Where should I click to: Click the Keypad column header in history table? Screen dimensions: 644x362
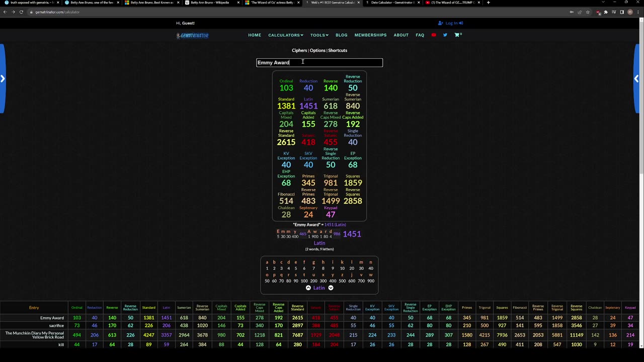(x=630, y=308)
